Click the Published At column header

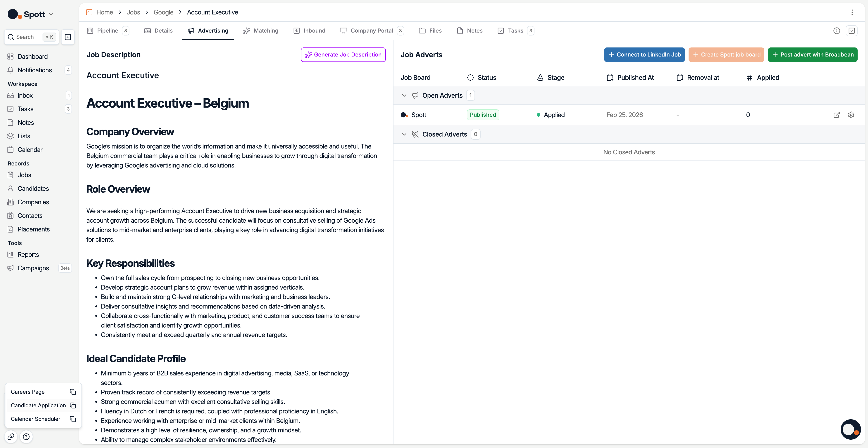click(x=630, y=78)
